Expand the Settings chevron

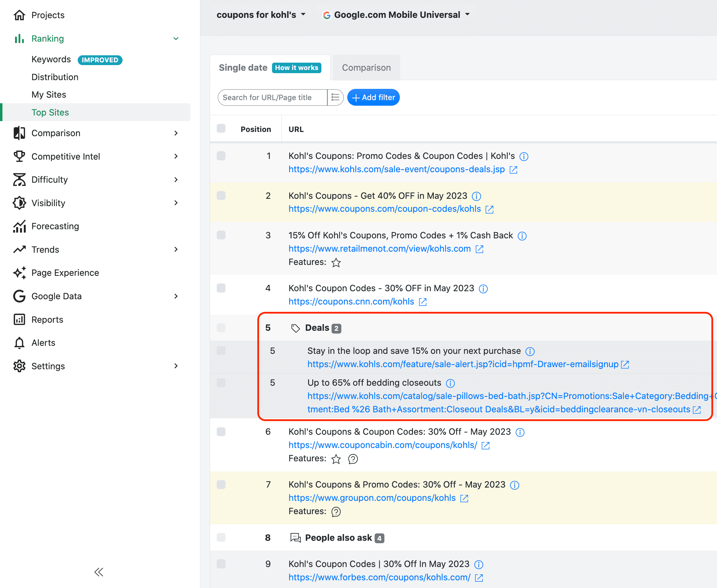click(176, 366)
